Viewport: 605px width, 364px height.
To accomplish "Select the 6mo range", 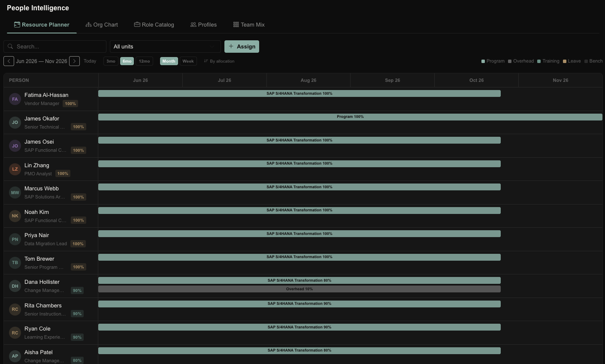I will point(127,61).
